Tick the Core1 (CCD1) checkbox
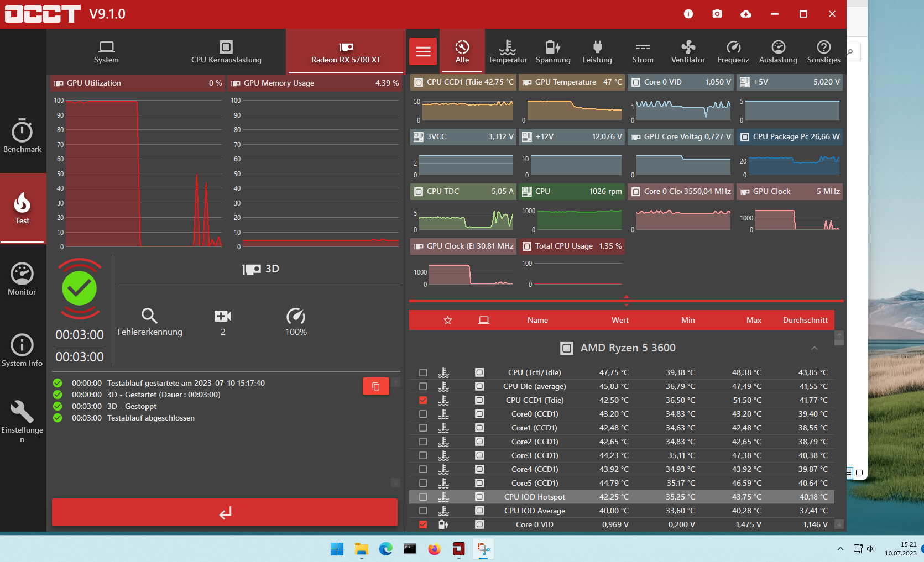This screenshot has height=562, width=924. point(423,428)
